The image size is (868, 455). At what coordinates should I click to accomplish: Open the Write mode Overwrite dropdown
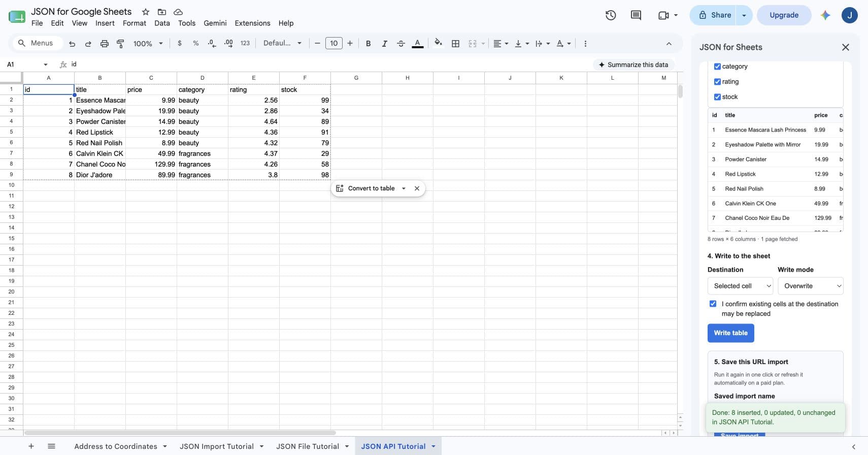(x=811, y=286)
